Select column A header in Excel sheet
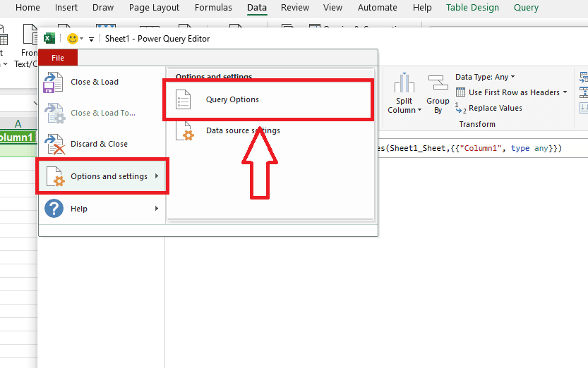The width and height of the screenshot is (588, 368). (x=18, y=123)
